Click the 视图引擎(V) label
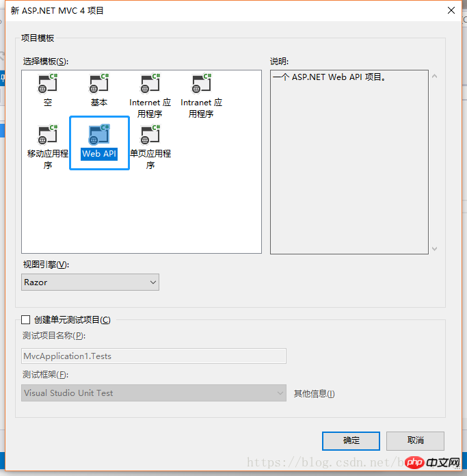This screenshot has width=467, height=476. [46, 265]
